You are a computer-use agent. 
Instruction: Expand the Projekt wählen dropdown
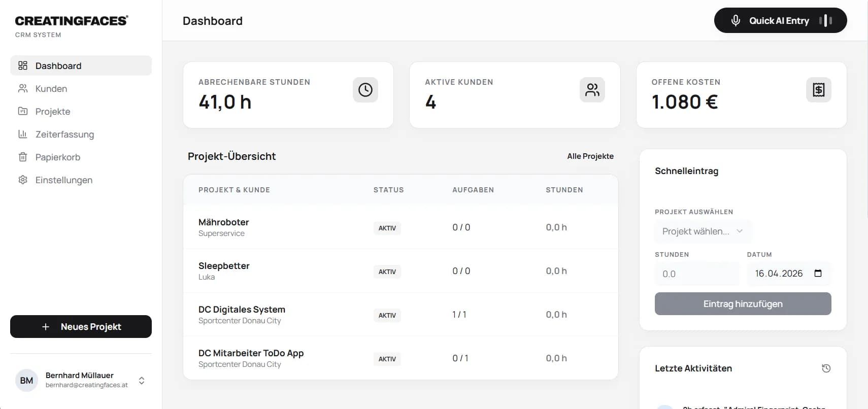703,231
